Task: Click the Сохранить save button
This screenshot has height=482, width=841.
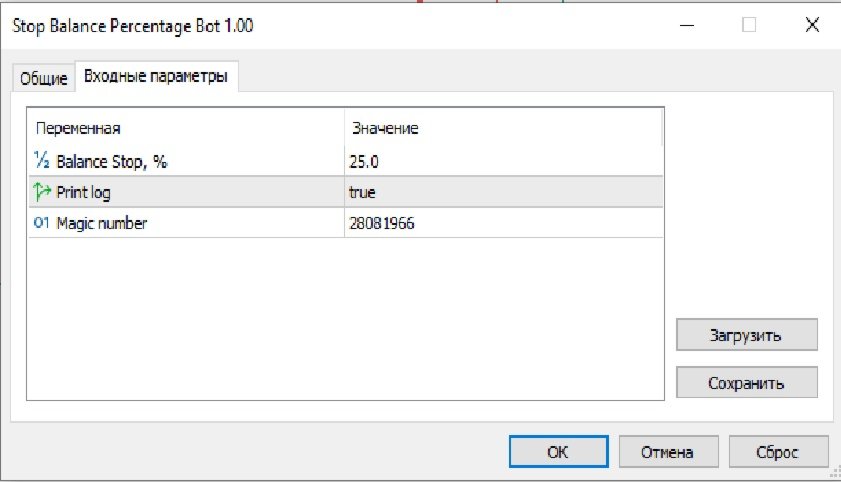Action: point(746,382)
